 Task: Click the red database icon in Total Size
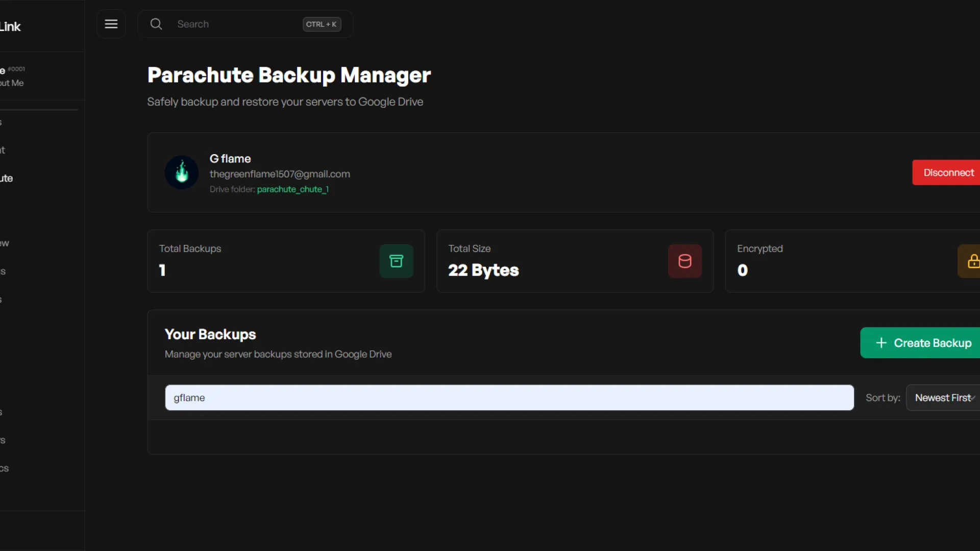684,261
